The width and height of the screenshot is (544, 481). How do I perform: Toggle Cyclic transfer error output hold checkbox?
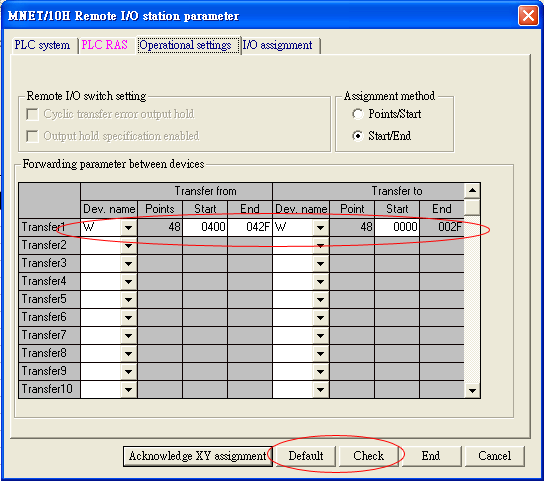(x=32, y=114)
